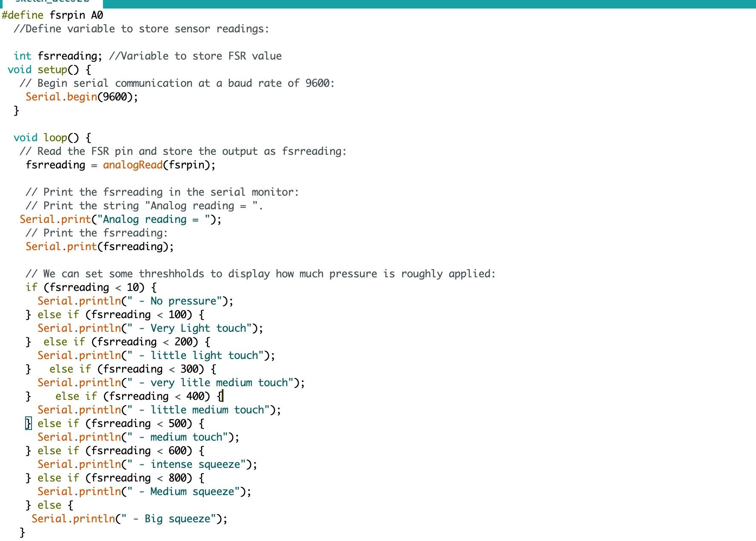The height and width of the screenshot is (541, 756).
Task: Click the 'very litle medium touch' println line
Action: pos(171,383)
